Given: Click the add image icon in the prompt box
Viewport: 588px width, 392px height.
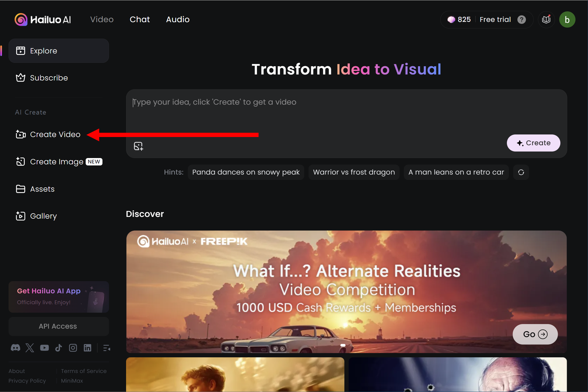Looking at the screenshot, I should (138, 146).
